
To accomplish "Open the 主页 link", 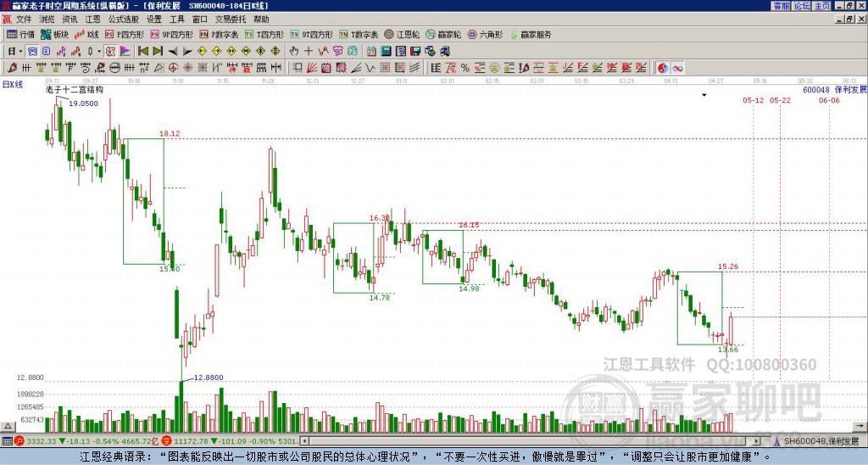I will click(x=822, y=6).
